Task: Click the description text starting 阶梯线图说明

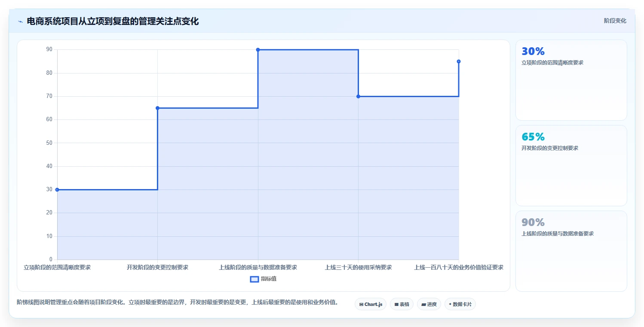Action: click(177, 302)
